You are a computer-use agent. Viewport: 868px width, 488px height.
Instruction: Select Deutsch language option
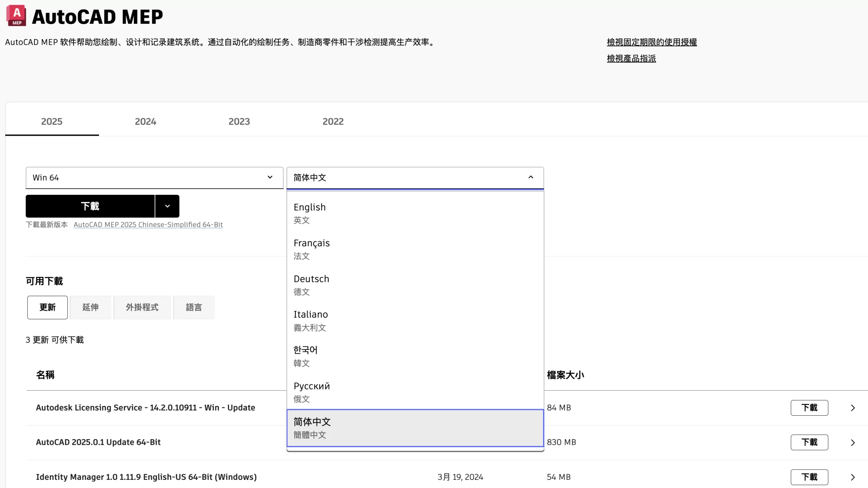(x=415, y=285)
